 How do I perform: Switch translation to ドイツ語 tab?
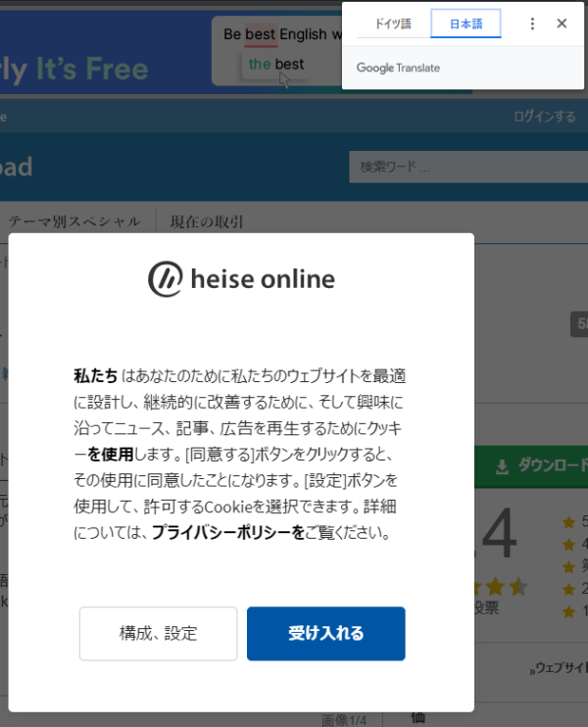pos(393,24)
